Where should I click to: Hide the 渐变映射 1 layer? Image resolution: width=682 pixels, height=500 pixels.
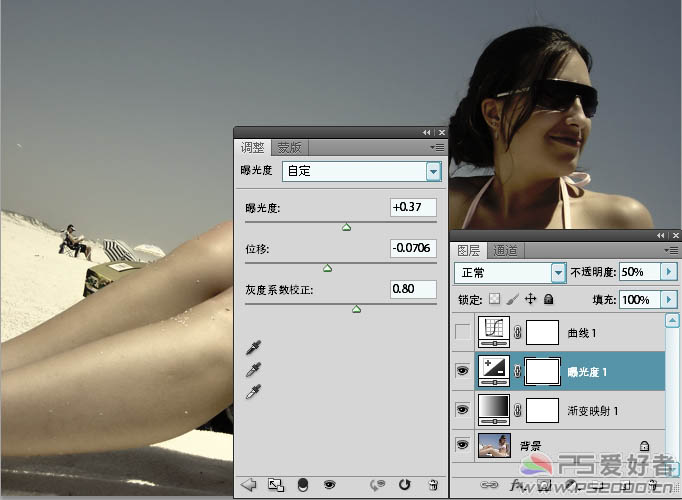462,408
